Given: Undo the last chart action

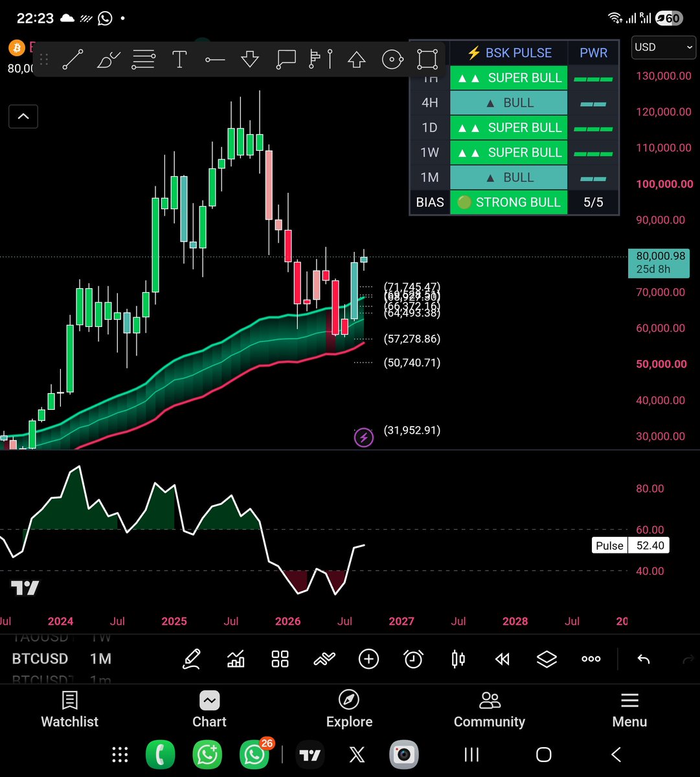Looking at the screenshot, I should click(x=643, y=659).
